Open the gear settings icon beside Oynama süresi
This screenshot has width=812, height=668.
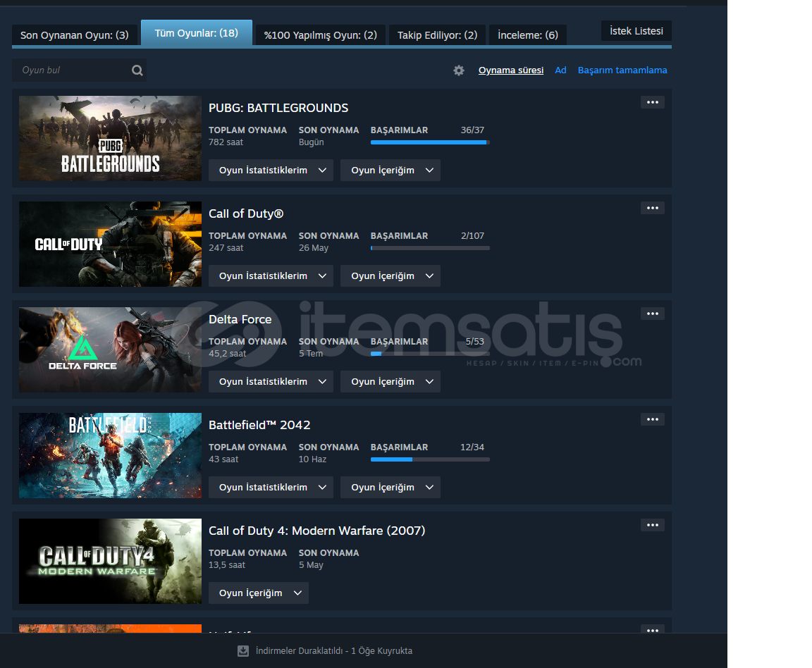point(459,70)
